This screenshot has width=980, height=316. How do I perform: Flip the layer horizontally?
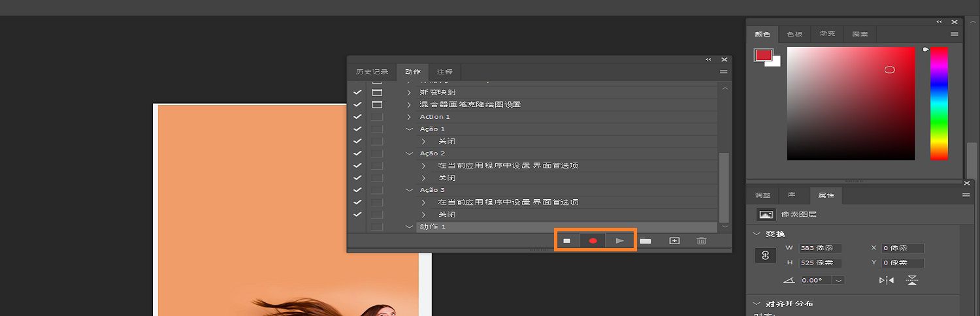pos(887,280)
